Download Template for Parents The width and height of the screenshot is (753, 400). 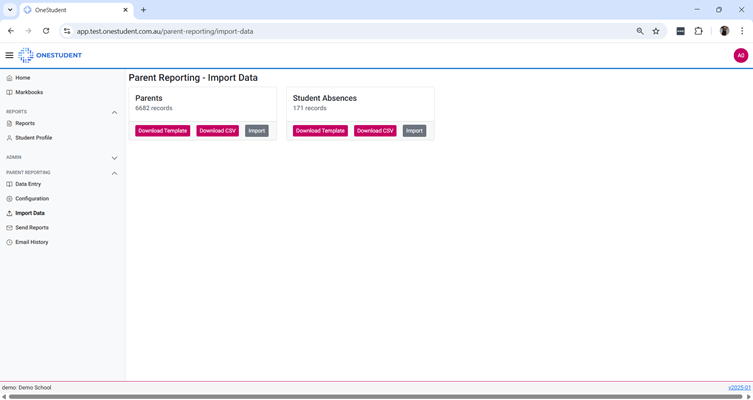click(x=162, y=131)
